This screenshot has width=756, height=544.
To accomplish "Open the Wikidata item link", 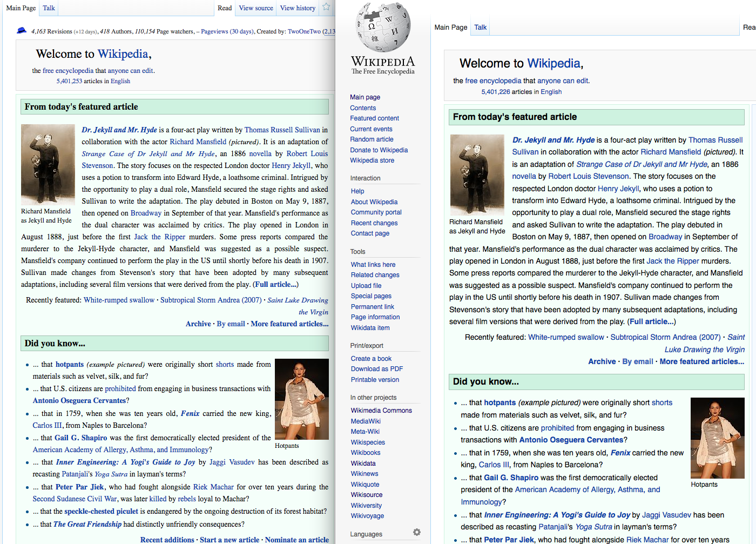I will (x=370, y=328).
